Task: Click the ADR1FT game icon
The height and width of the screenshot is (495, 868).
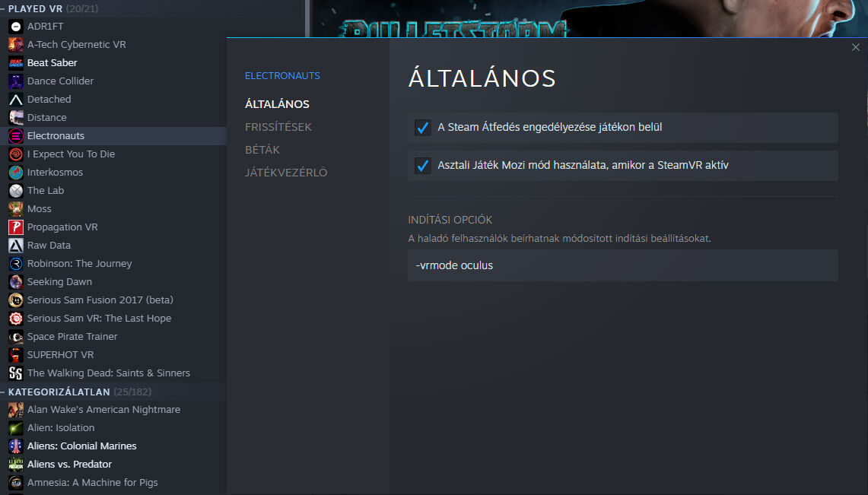Action: (15, 27)
